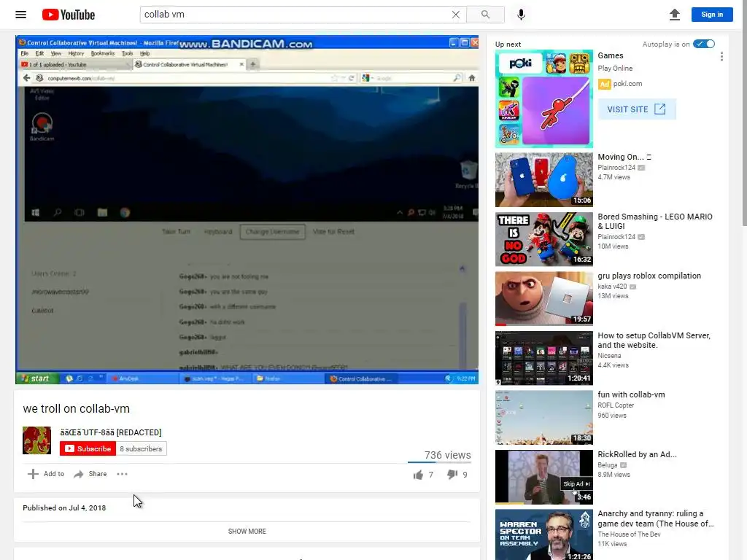The width and height of the screenshot is (747, 560).
Task: Open the 'fun with collab-vm' video title
Action: coord(631,394)
